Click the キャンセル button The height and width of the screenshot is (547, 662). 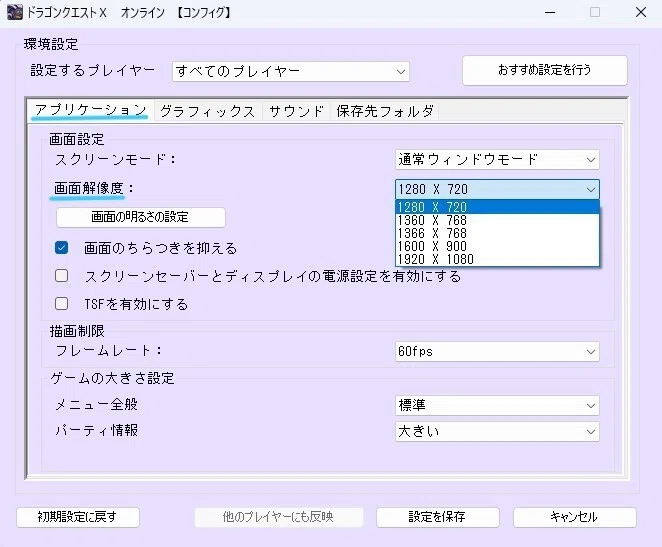tap(574, 517)
